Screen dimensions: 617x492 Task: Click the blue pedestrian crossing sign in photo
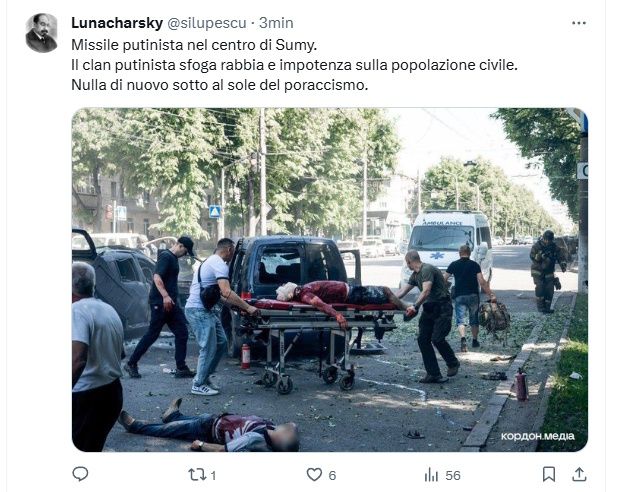click(x=215, y=211)
